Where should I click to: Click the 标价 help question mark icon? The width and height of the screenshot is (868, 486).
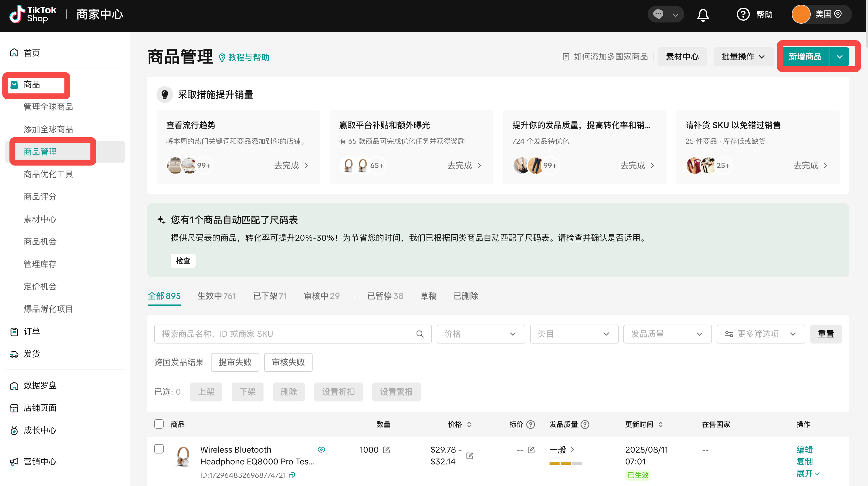tap(531, 424)
